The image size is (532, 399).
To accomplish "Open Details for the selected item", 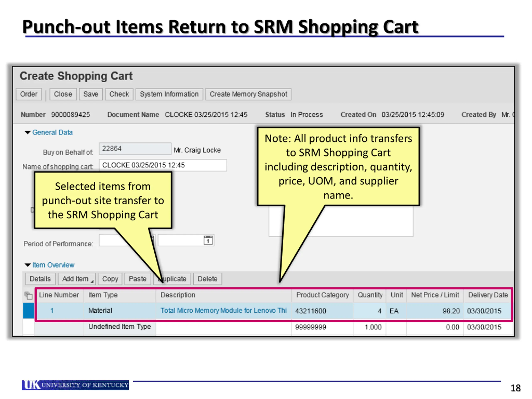I will [x=40, y=279].
